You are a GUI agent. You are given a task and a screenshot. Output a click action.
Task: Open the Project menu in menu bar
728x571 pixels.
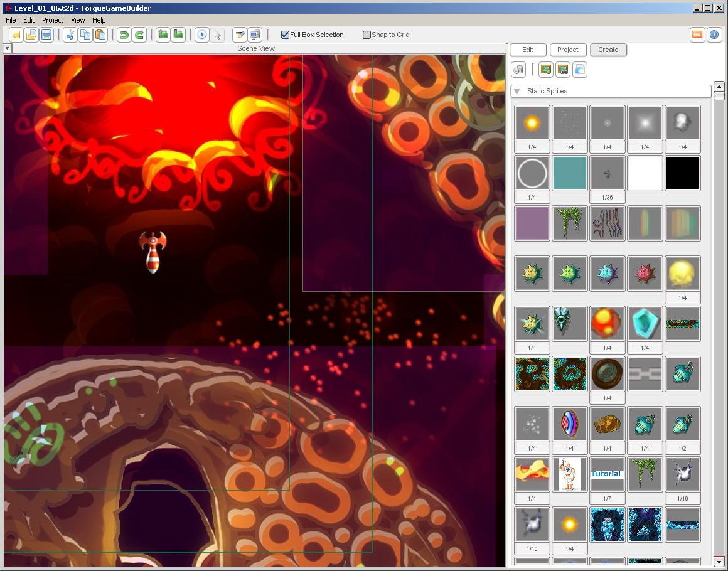click(53, 20)
